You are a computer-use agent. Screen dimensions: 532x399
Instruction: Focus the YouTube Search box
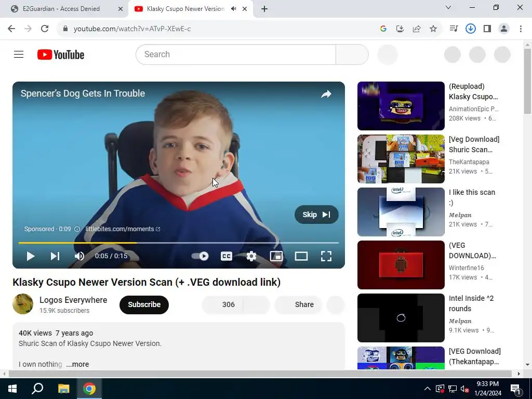(x=236, y=54)
